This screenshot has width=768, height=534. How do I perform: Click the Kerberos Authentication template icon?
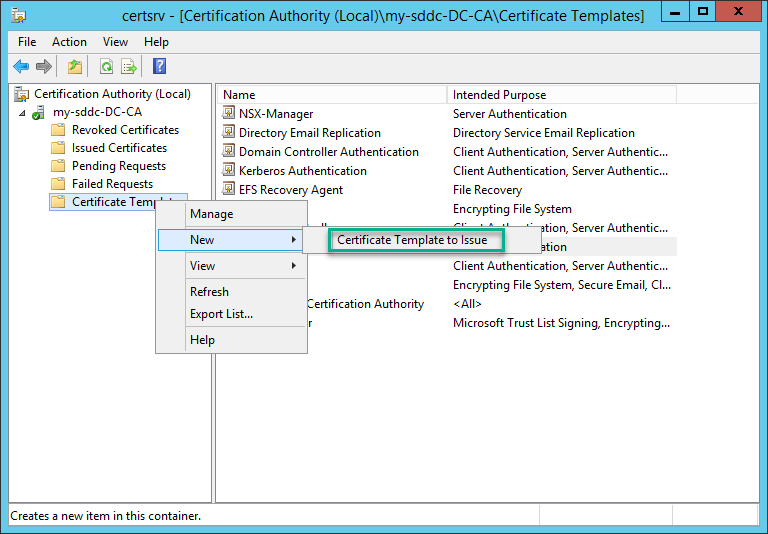(228, 170)
